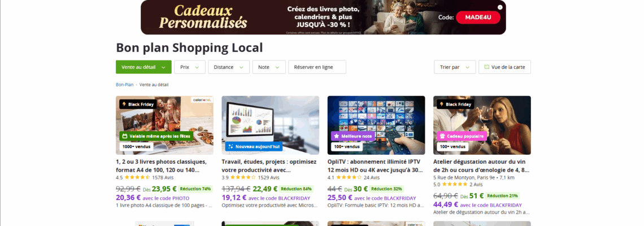Image resolution: width=644 pixels, height=226 pixels.
Task: Open the Prix filter dropdown
Action: tap(190, 67)
